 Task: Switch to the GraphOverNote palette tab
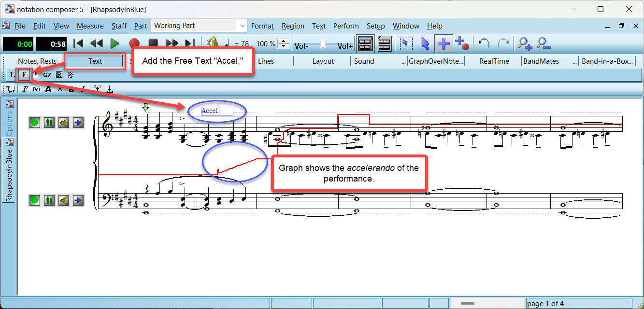click(436, 61)
